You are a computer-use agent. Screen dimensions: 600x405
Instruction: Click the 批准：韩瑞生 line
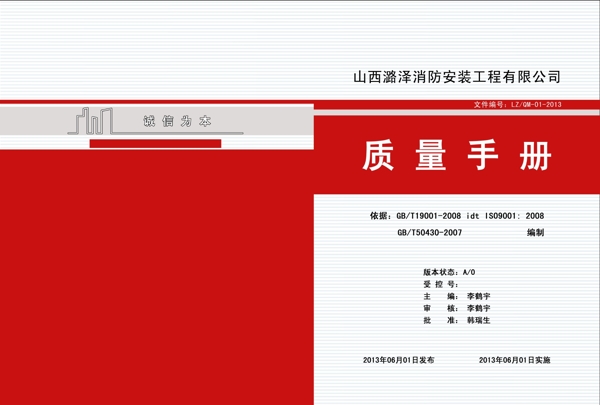457,320
